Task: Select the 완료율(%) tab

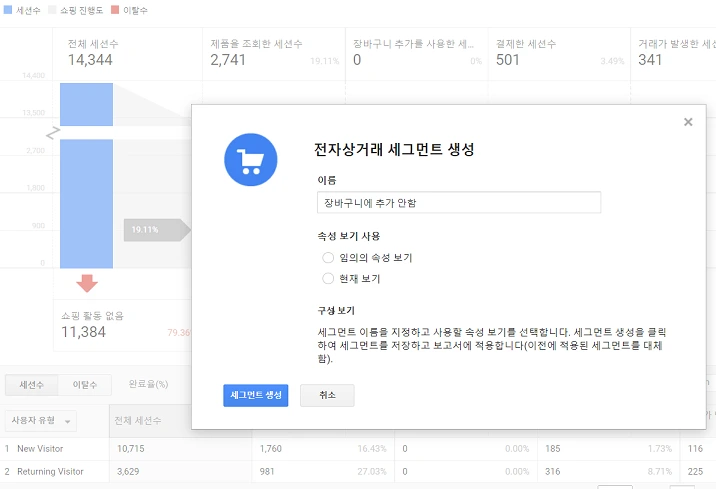Action: (148, 384)
